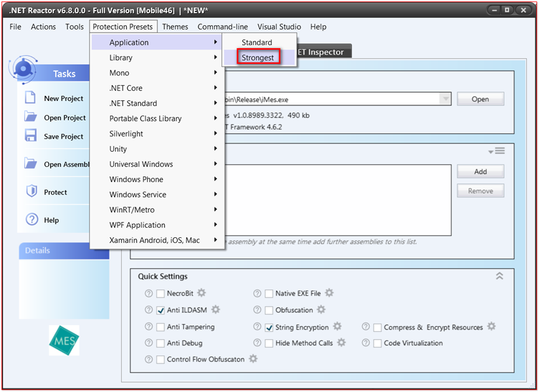This screenshot has width=539, height=392.
Task: Click the Save Project task link
Action: (x=63, y=136)
